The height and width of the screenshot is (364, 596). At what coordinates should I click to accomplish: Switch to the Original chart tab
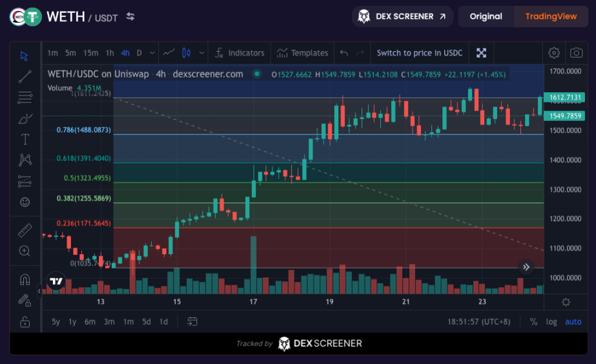point(485,16)
